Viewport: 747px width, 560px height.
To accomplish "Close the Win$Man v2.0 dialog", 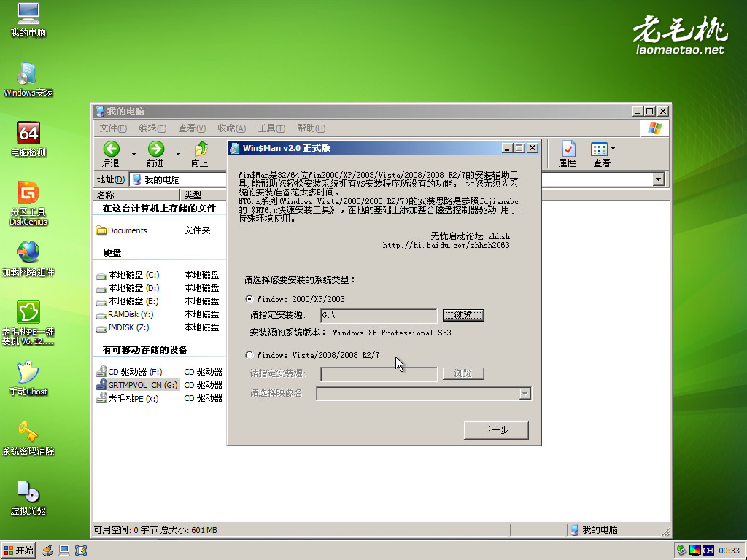I will pos(533,148).
